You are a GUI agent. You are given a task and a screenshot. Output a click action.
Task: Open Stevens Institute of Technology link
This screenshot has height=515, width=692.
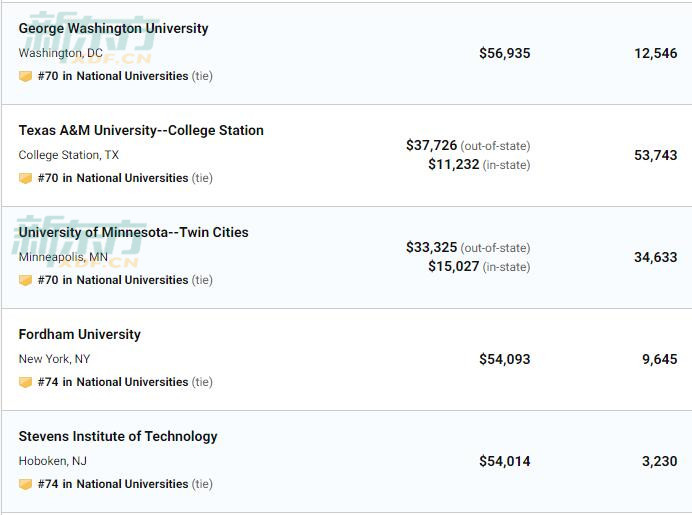(x=118, y=436)
